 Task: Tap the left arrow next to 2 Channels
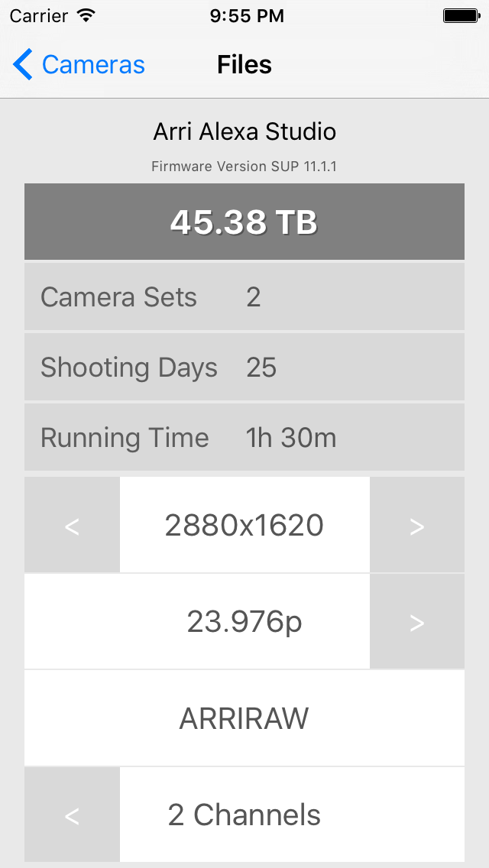click(x=72, y=815)
